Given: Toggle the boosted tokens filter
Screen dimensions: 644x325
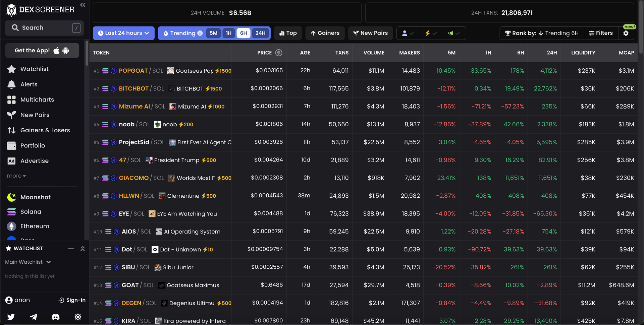Looking at the screenshot, I should point(431,33).
